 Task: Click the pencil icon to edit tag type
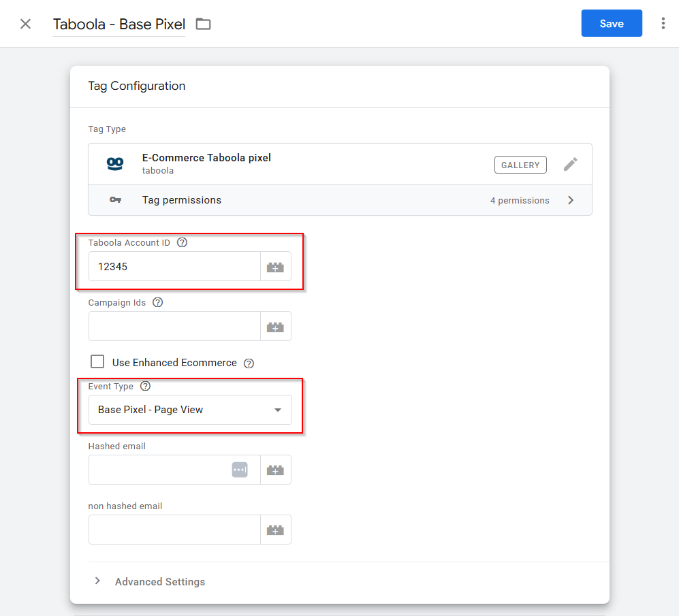point(570,165)
